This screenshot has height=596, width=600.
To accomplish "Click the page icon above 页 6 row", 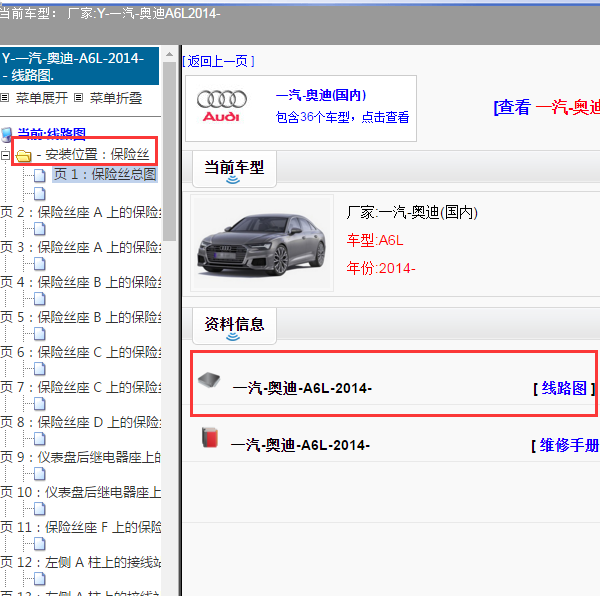I will point(39,334).
